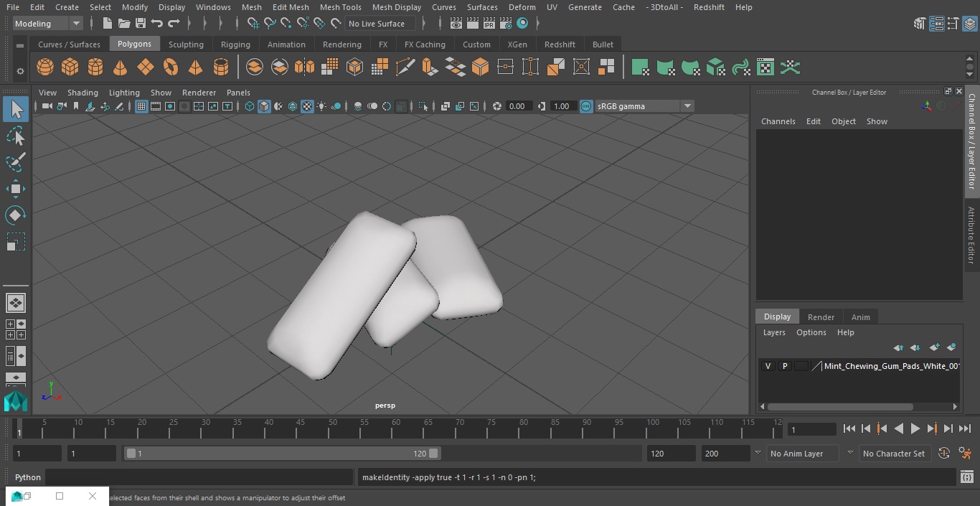Open the Modeling workspace dropdown

[47, 24]
